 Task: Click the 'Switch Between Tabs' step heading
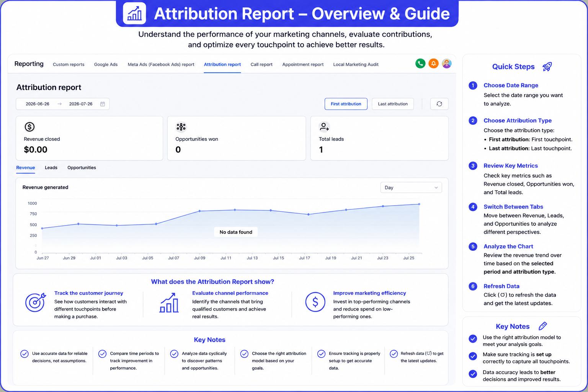tap(513, 207)
